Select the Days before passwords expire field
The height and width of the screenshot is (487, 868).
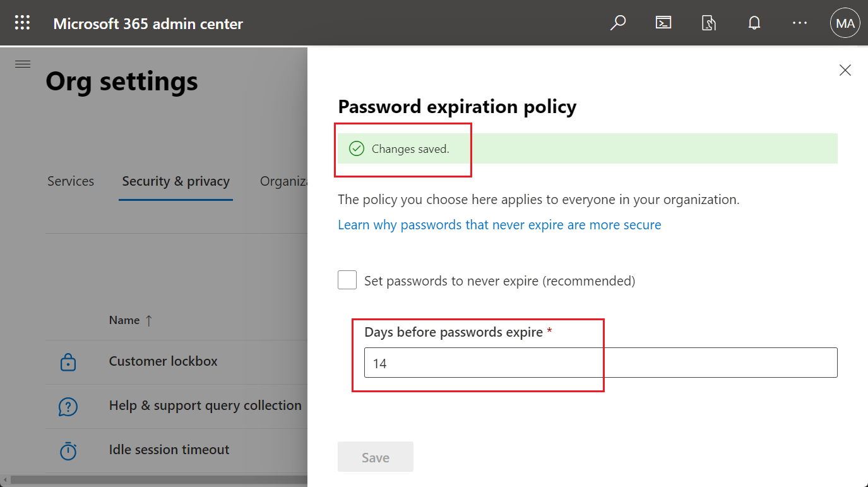[x=600, y=362]
